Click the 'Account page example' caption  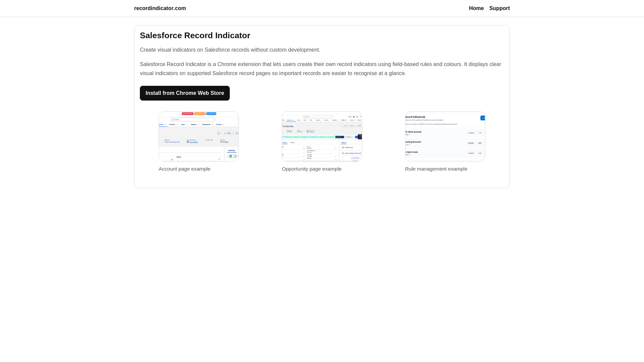tap(184, 169)
